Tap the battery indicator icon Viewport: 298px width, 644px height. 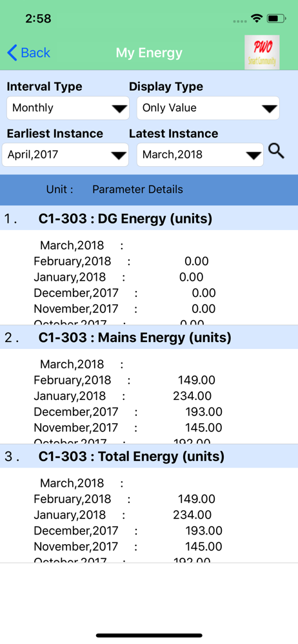[276, 19]
